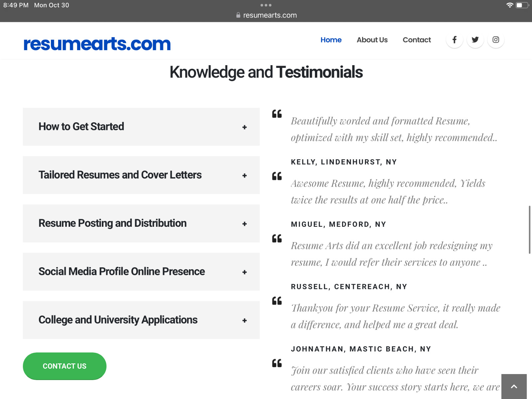The width and height of the screenshot is (532, 399).
Task: Tap the scroll-to-top arrow button
Action: click(x=514, y=386)
